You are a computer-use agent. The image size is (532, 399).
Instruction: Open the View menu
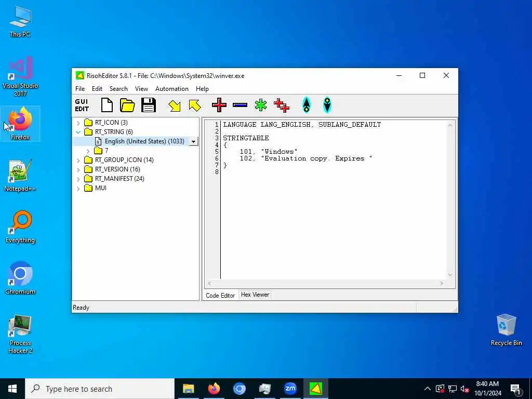141,89
